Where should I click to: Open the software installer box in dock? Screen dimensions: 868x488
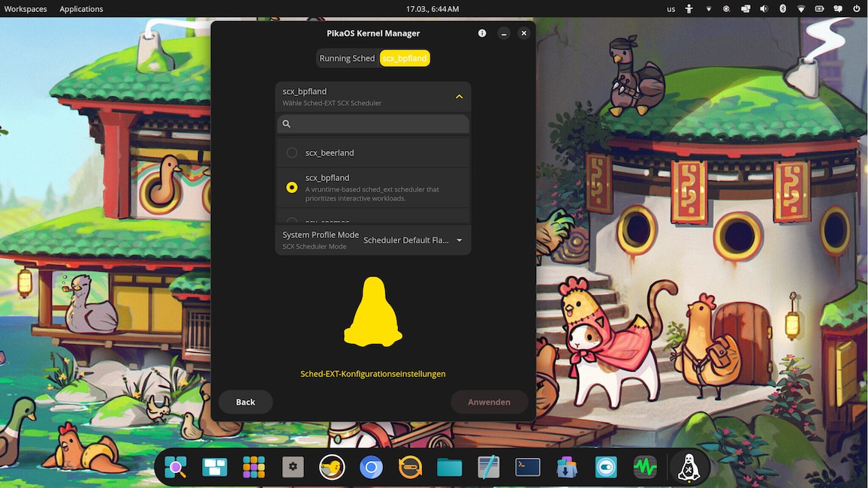coord(567,468)
